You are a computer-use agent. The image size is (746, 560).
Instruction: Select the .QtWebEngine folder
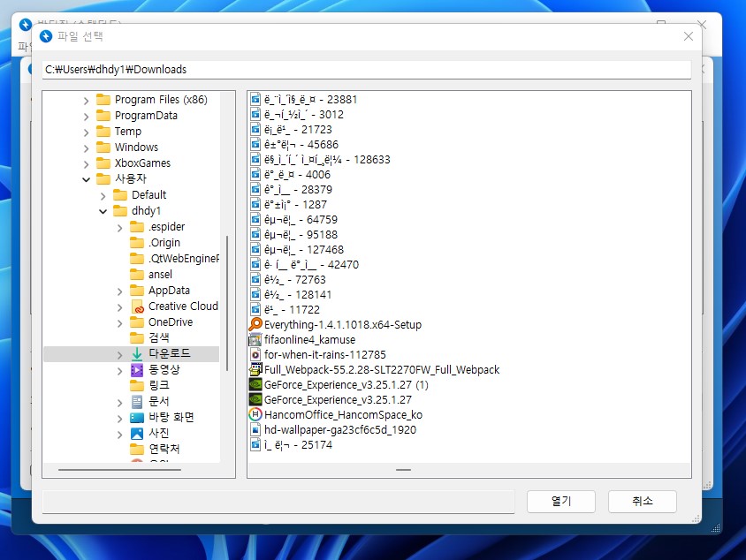pyautogui.click(x=184, y=259)
